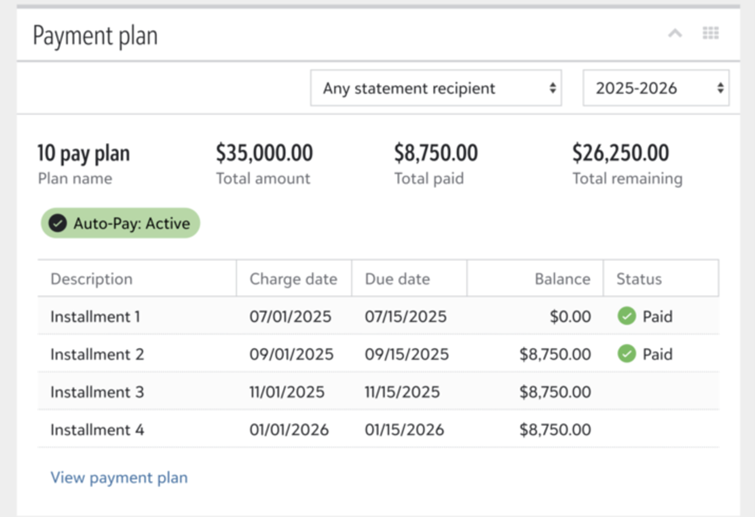Select the Description column header
The image size is (755, 517).
point(137,279)
